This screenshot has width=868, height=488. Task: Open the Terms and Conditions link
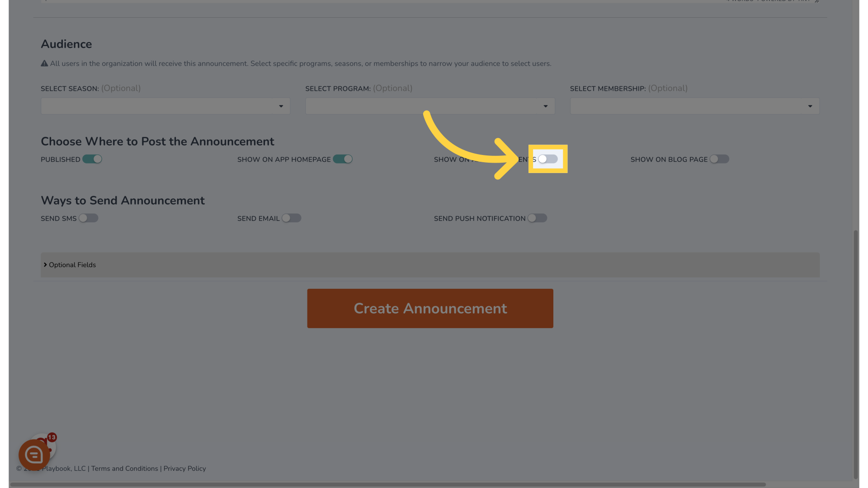125,469
